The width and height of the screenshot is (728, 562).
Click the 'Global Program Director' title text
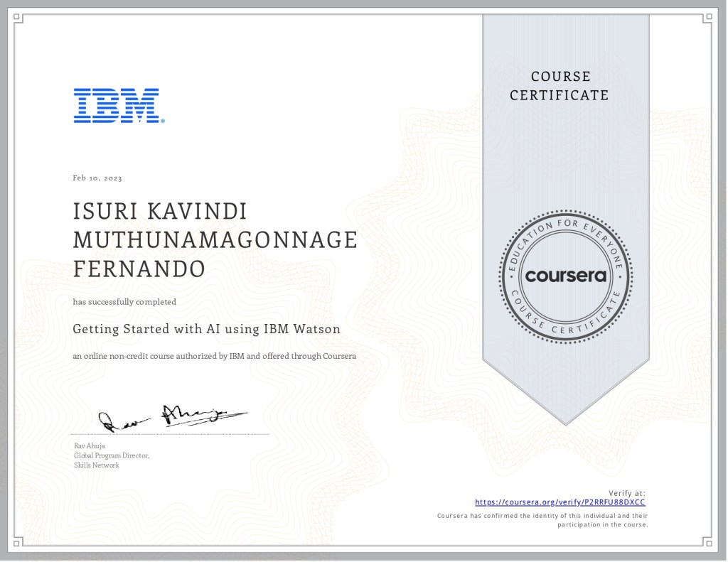coord(111,455)
